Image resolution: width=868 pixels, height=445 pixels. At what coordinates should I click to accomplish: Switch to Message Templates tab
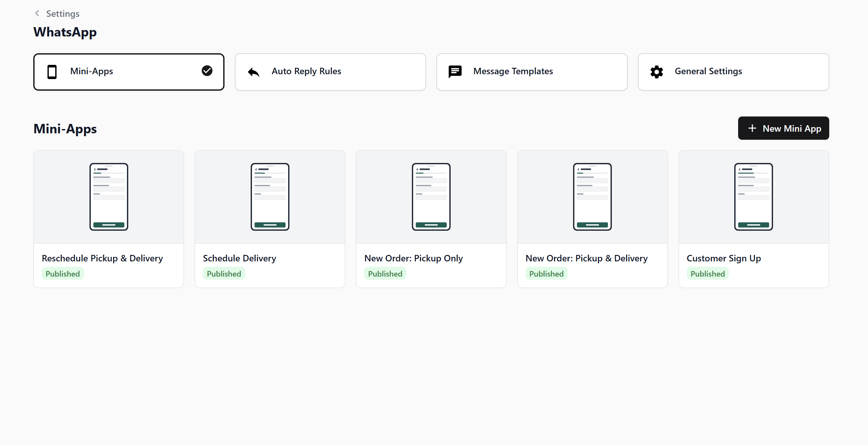point(532,72)
